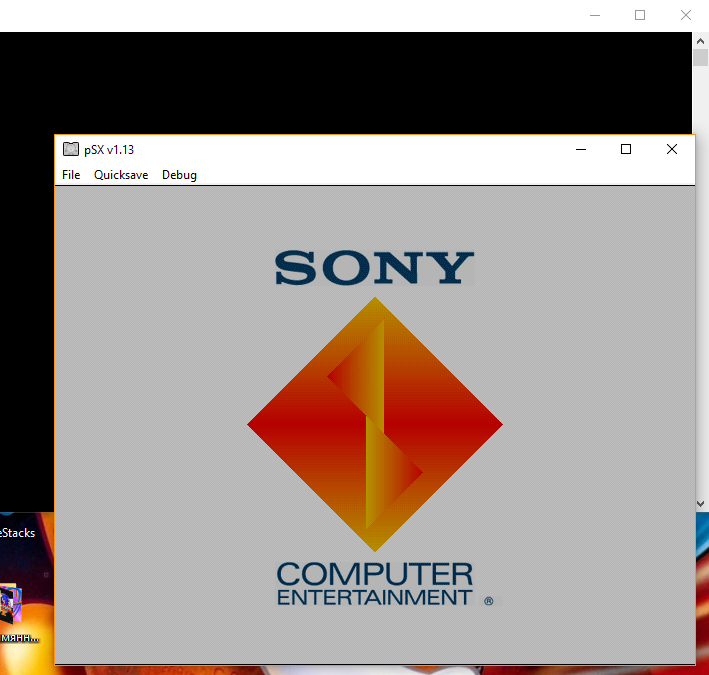Minimize the background window

tap(595, 15)
